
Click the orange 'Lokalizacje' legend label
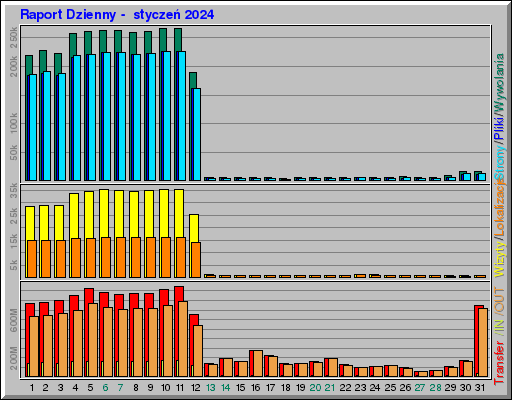click(x=499, y=209)
